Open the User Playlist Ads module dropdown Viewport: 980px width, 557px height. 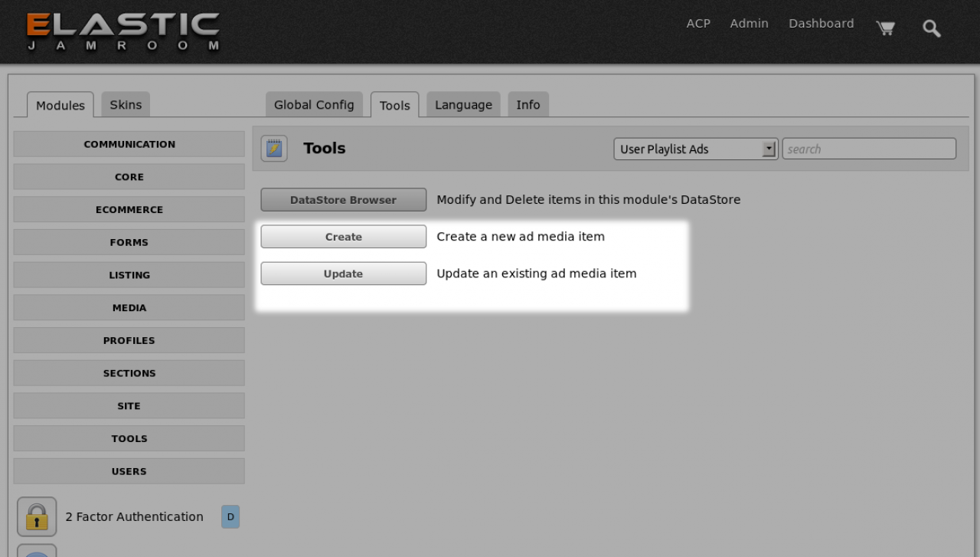696,149
